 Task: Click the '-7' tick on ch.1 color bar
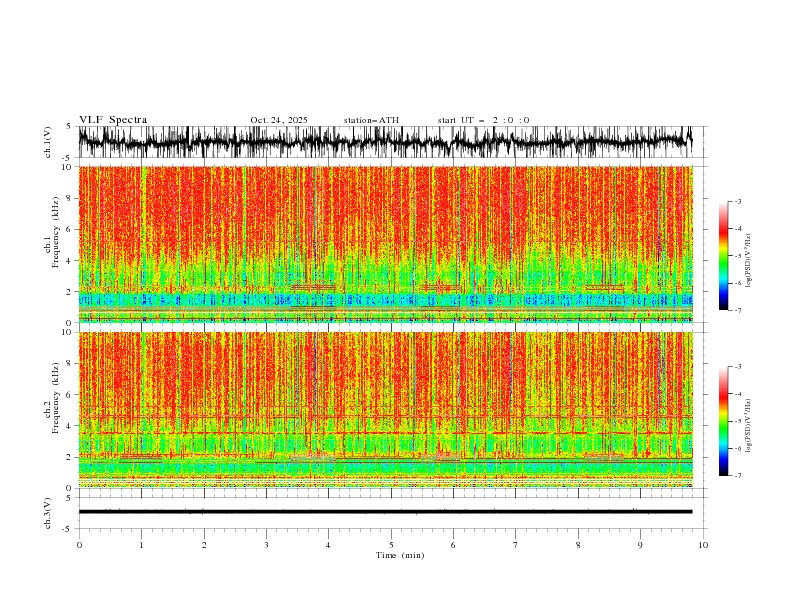point(737,310)
